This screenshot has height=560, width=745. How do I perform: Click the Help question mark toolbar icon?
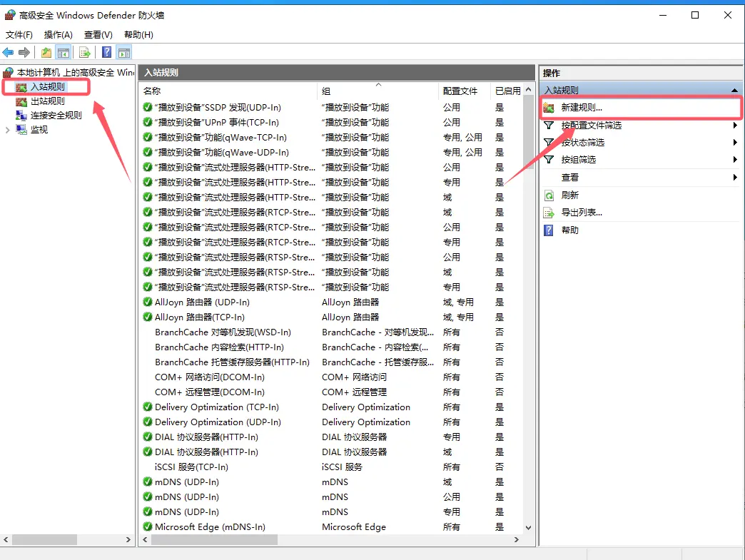point(107,52)
